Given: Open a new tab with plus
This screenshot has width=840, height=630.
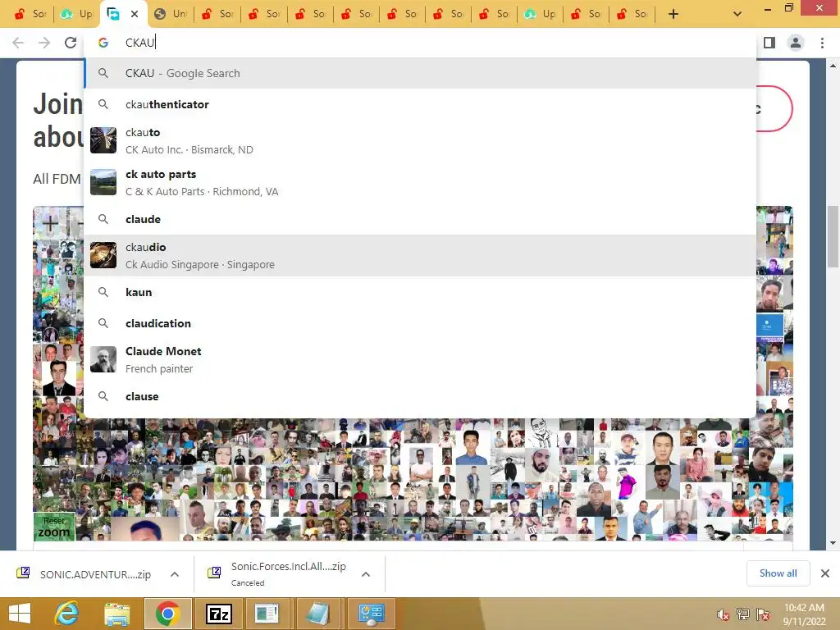Looking at the screenshot, I should click(673, 14).
